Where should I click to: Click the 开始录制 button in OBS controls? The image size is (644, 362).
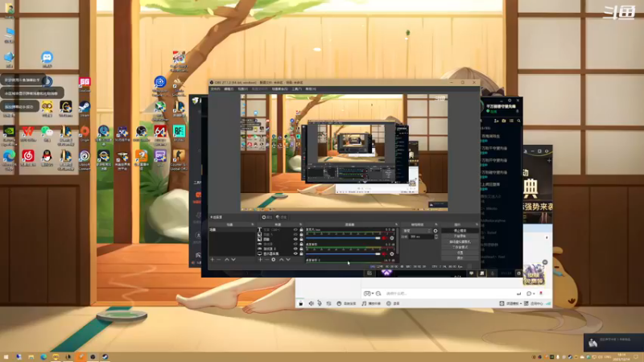pyautogui.click(x=460, y=236)
